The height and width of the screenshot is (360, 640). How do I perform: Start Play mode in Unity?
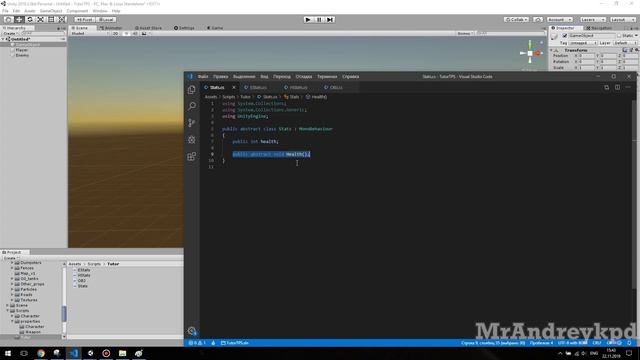[x=308, y=20]
